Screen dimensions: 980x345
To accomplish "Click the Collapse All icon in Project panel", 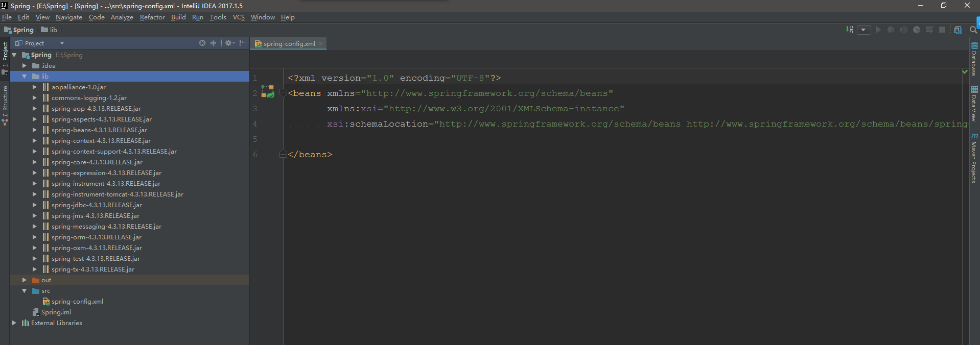I will tap(214, 43).
